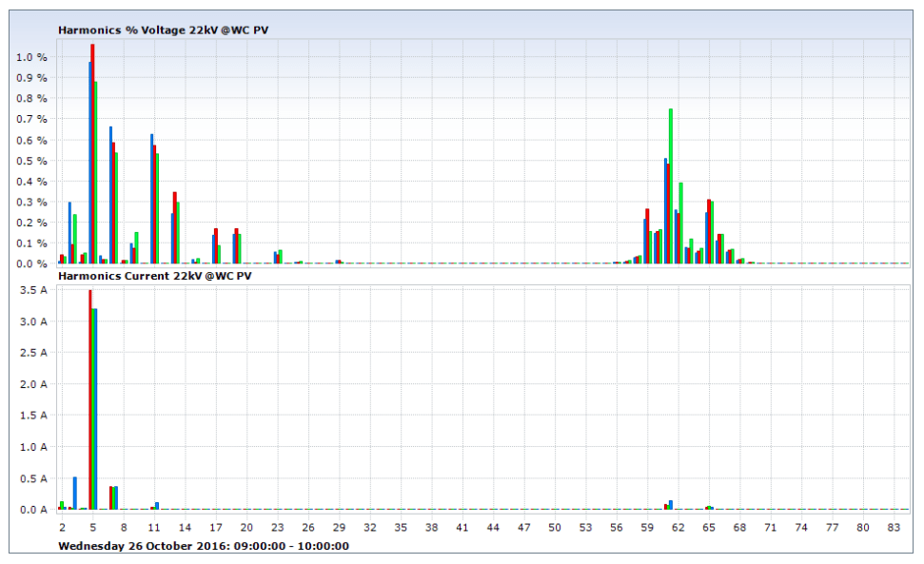Image resolution: width=924 pixels, height=564 pixels.
Task: Click the 'Harmonics Current 22kV @WC PV' title
Action: coord(155,276)
